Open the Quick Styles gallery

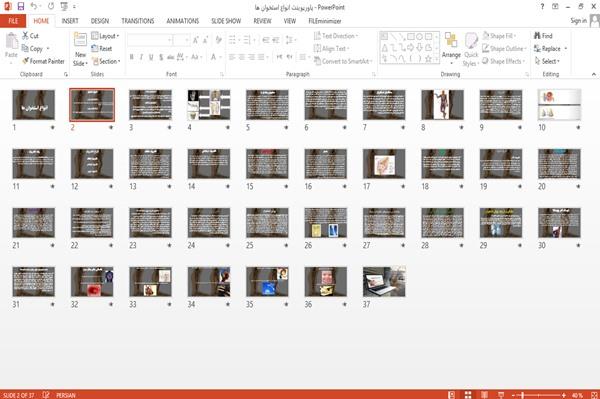[471, 50]
